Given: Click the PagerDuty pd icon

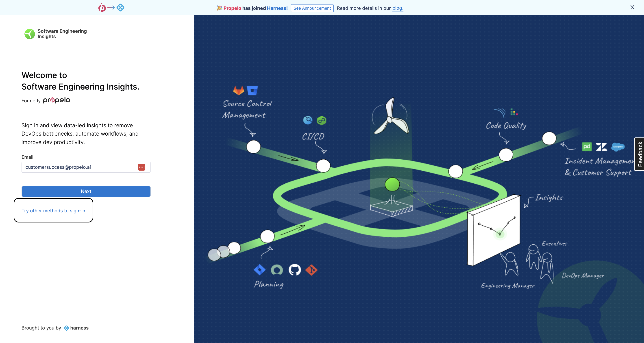Looking at the screenshot, I should [x=587, y=147].
